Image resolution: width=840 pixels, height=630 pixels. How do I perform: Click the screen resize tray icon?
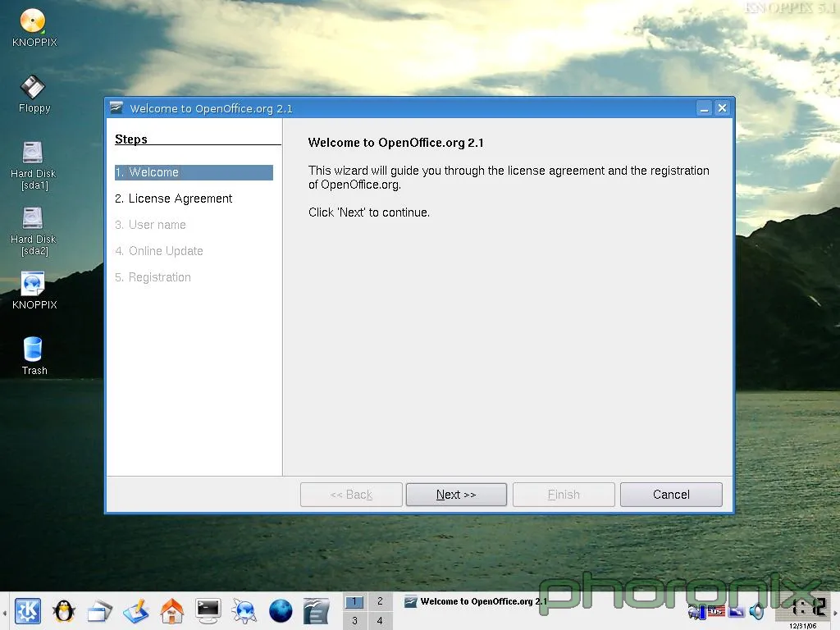pos(737,610)
